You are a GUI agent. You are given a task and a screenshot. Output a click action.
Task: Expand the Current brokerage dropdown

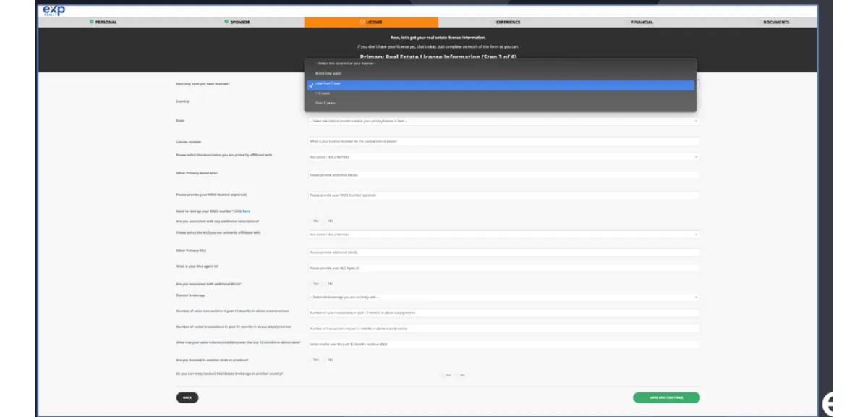click(503, 297)
